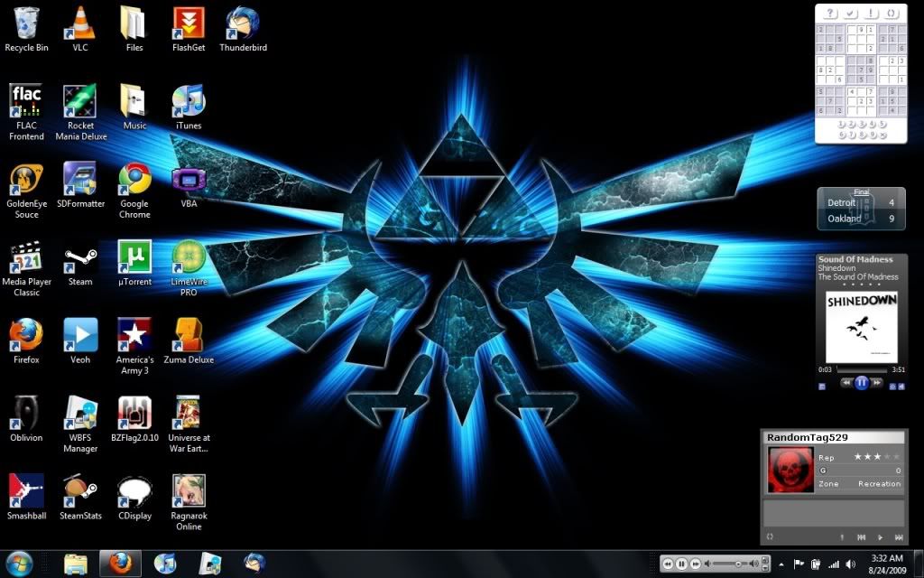Viewport: 924px width, 578px height.
Task: Open WBFS Manager
Action: tap(79, 411)
